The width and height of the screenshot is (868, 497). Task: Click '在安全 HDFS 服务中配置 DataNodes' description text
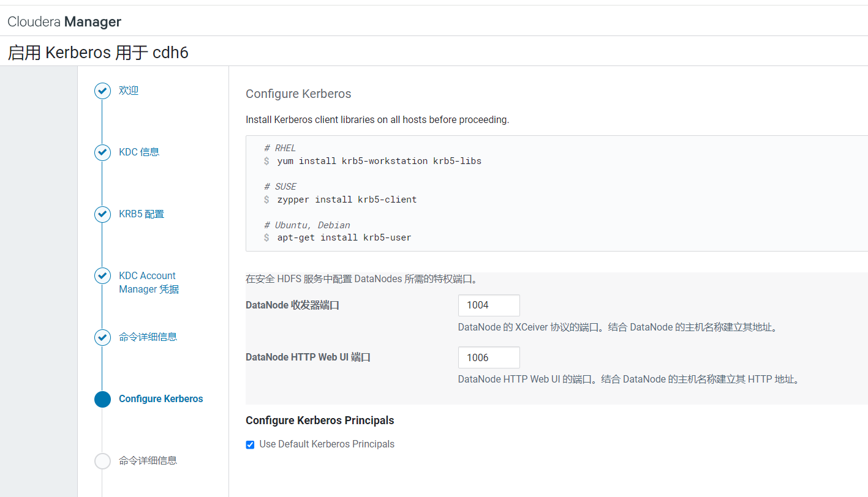click(361, 279)
